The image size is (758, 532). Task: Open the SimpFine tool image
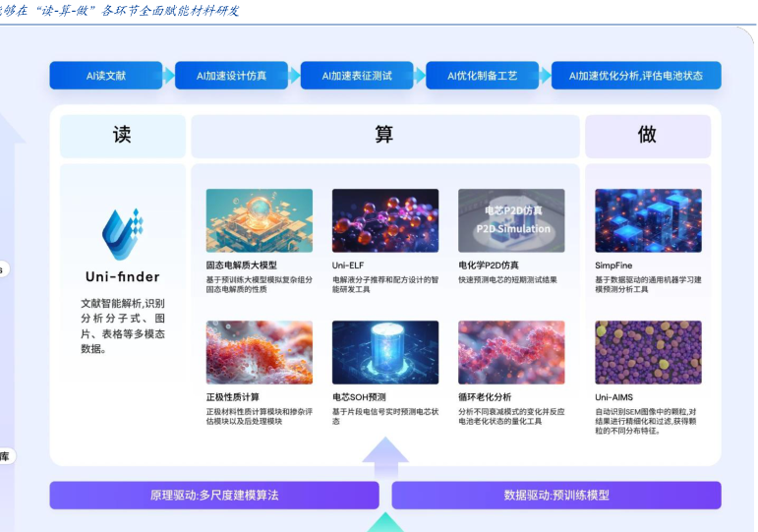(648, 220)
